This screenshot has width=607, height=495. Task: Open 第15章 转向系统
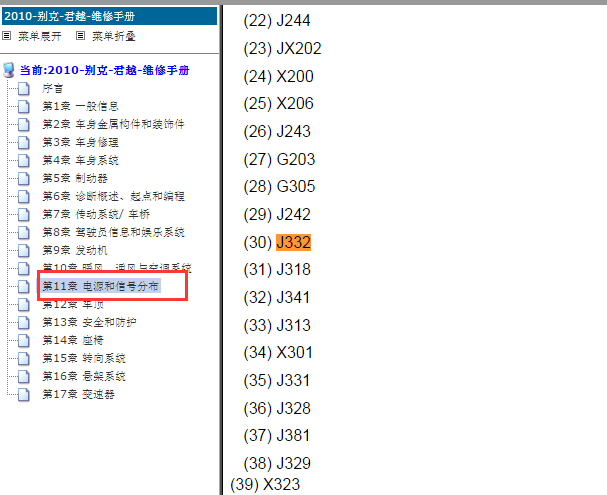click(x=84, y=358)
